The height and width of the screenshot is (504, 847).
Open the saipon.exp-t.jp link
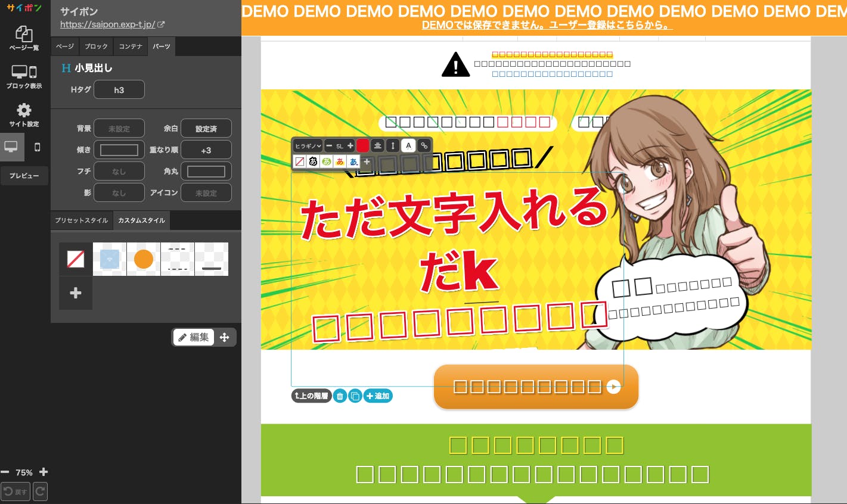click(x=108, y=24)
